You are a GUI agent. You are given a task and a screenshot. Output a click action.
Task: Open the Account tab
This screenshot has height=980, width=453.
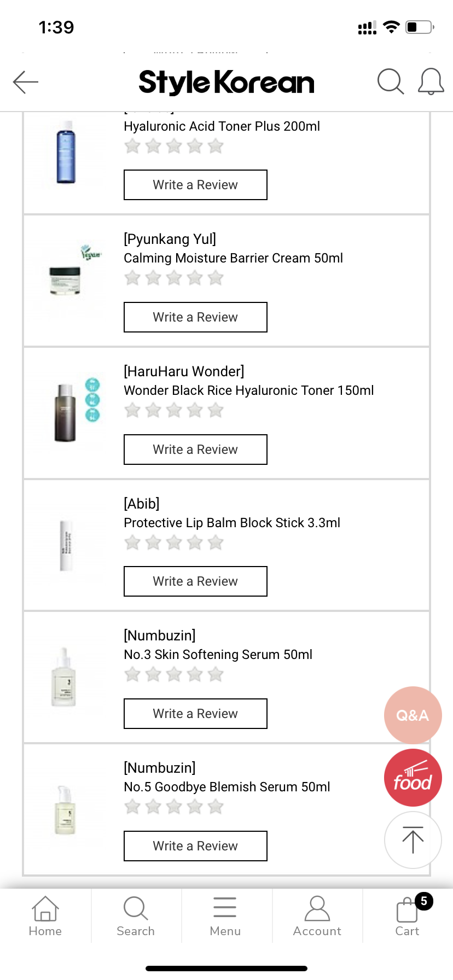click(x=317, y=915)
